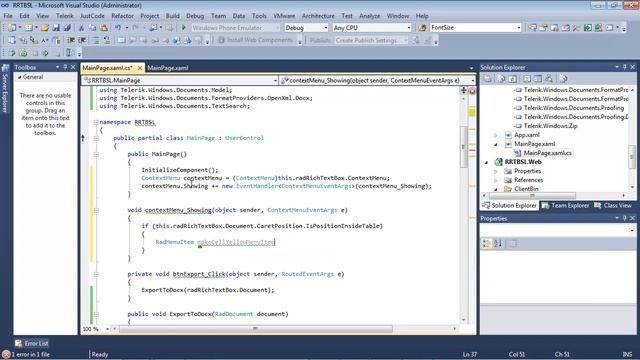Toggle auto-hide pin on Properties panel
Viewport: 640px width, 360px height.
pos(624,218)
